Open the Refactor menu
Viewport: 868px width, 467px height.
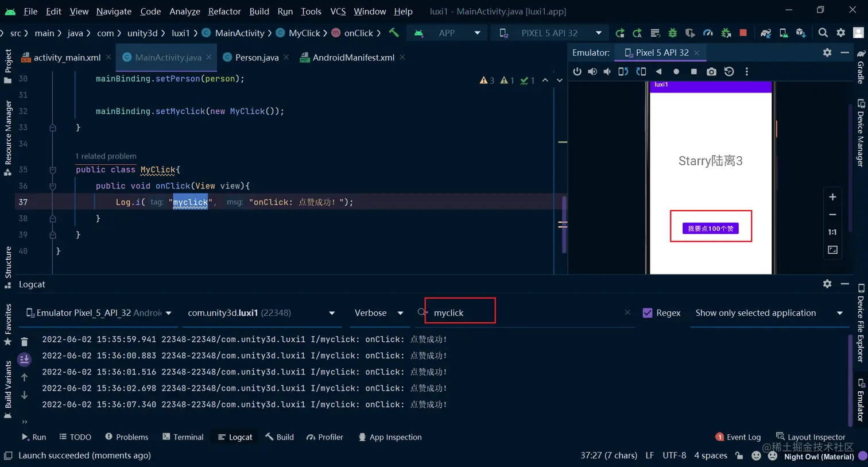click(224, 11)
